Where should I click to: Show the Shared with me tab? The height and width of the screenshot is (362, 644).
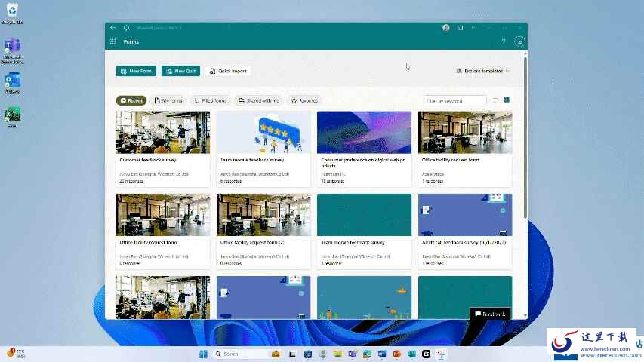pyautogui.click(x=259, y=100)
